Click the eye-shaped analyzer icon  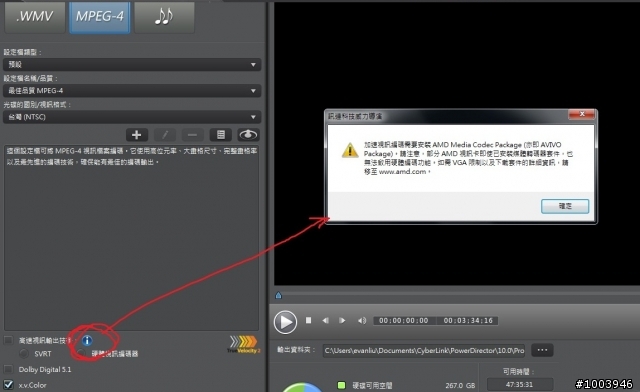pos(248,135)
